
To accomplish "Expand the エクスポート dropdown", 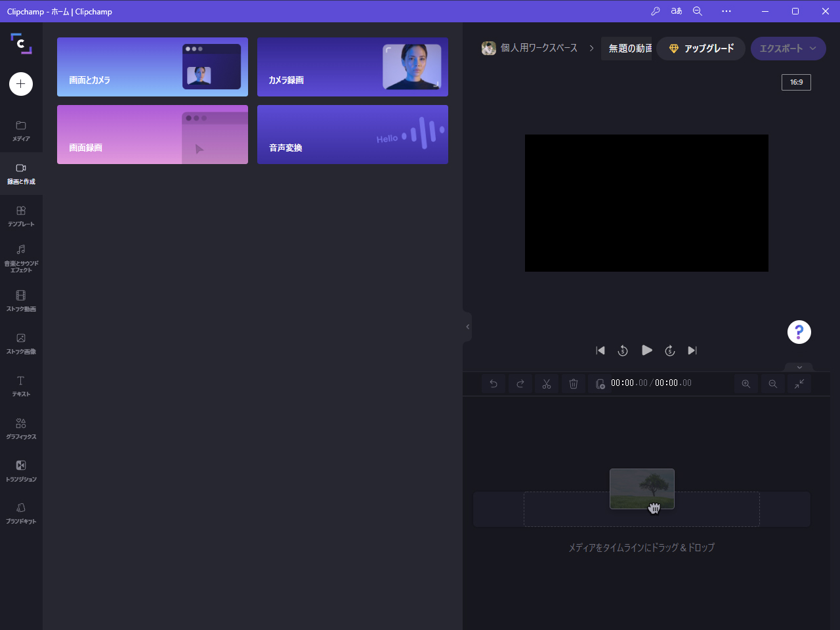I will pos(788,49).
